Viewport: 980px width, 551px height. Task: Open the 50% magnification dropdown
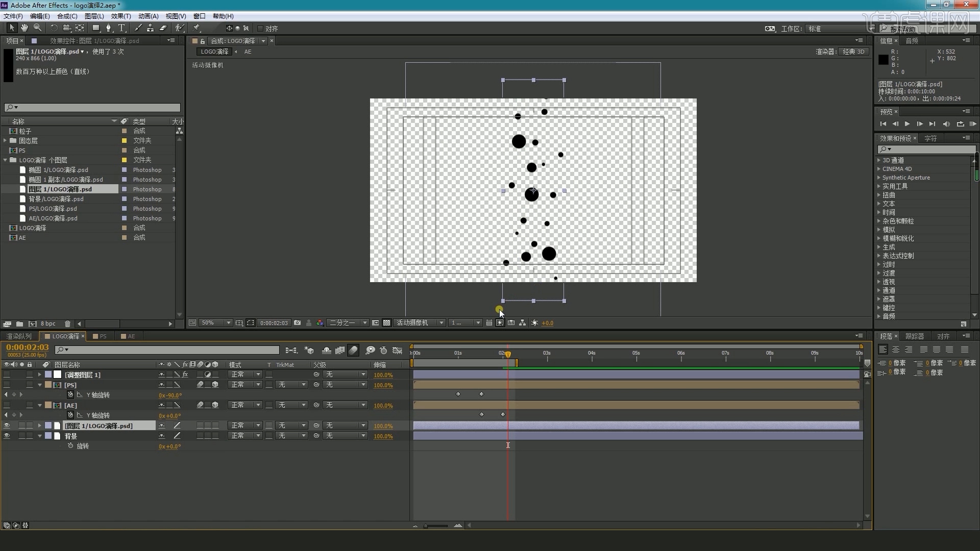pos(214,323)
